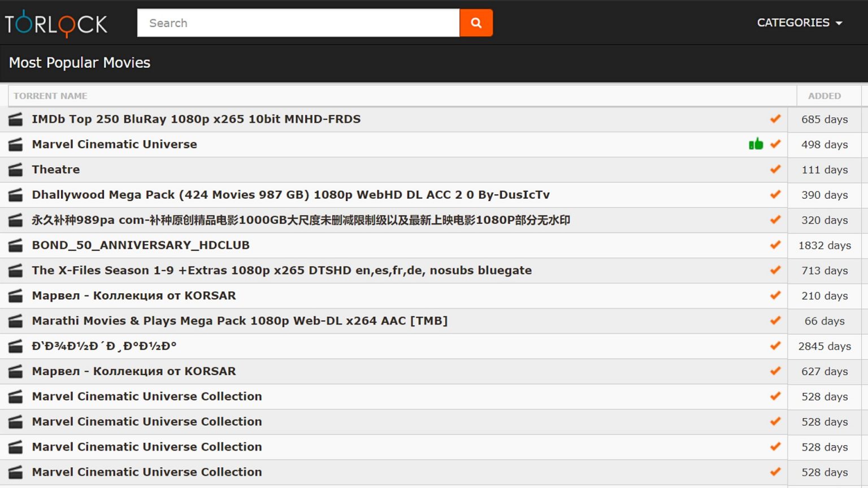Click the clapperboard icon for The X-Files Season 1-9
The image size is (868, 488).
(x=14, y=271)
